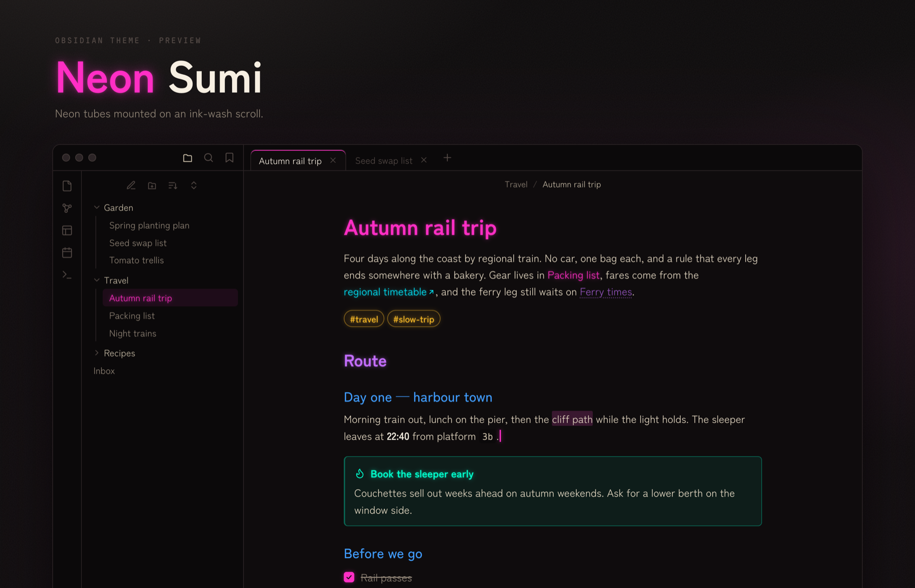Viewport: 915px width, 588px height.
Task: Open the files page icon in ribbon
Action: [67, 186]
